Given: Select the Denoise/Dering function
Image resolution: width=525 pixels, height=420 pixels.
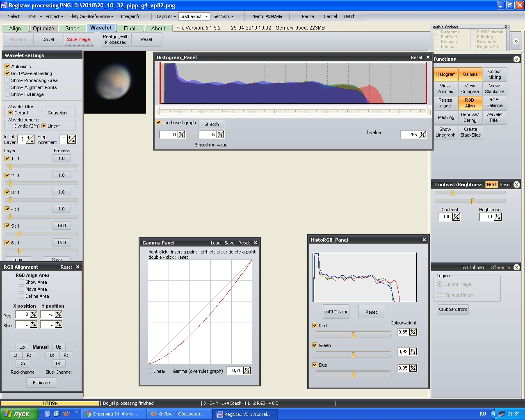Looking at the screenshot, I should point(470,117).
